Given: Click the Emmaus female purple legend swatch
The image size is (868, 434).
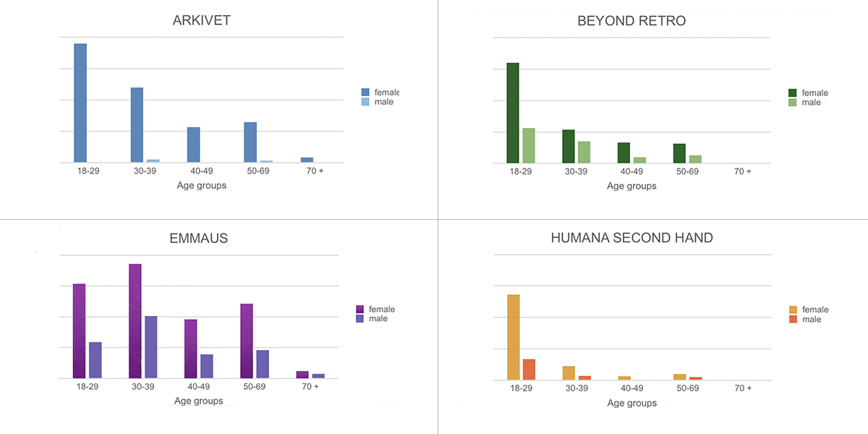Looking at the screenshot, I should coord(360,310).
